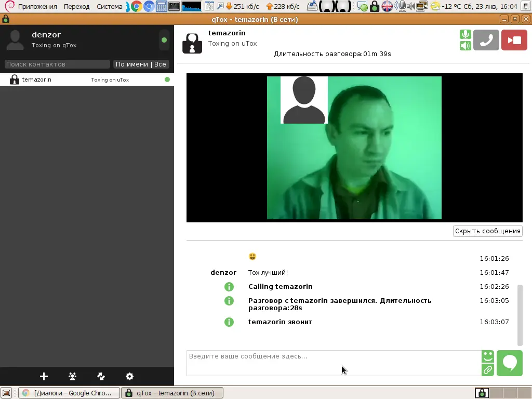Click the smiley emoji message
This screenshot has width=532, height=399.
[252, 257]
